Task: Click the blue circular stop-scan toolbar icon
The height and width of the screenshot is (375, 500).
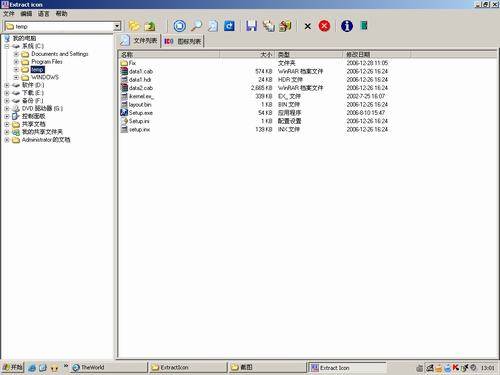Action: [x=180, y=26]
